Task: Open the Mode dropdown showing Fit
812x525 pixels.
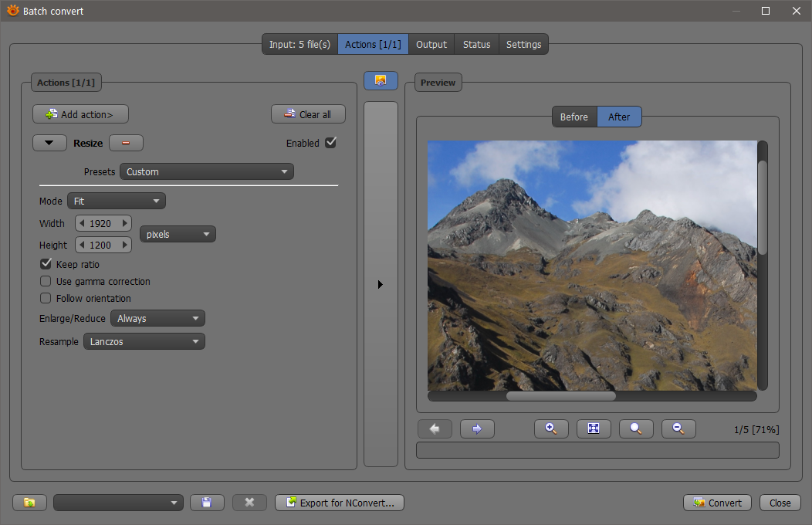Action: (x=116, y=202)
